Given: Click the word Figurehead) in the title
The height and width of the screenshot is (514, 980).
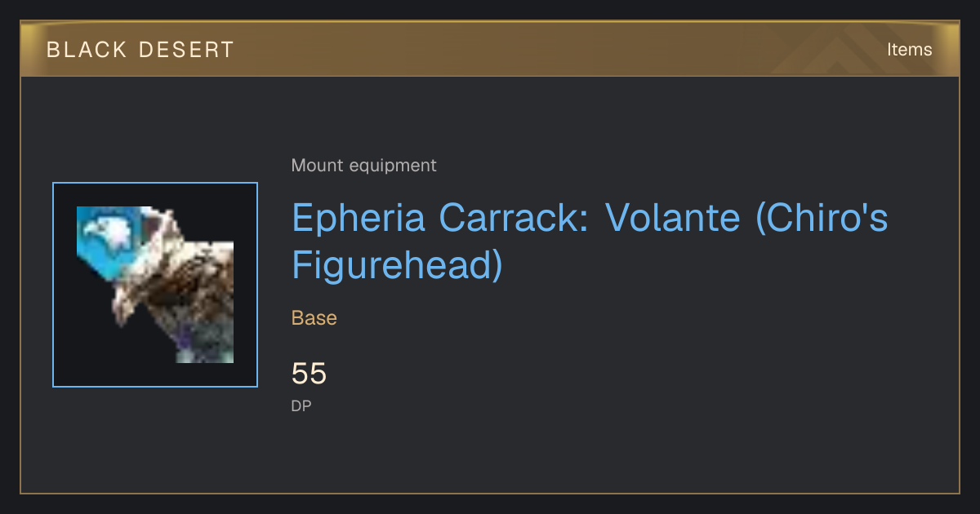Looking at the screenshot, I should click(x=397, y=266).
